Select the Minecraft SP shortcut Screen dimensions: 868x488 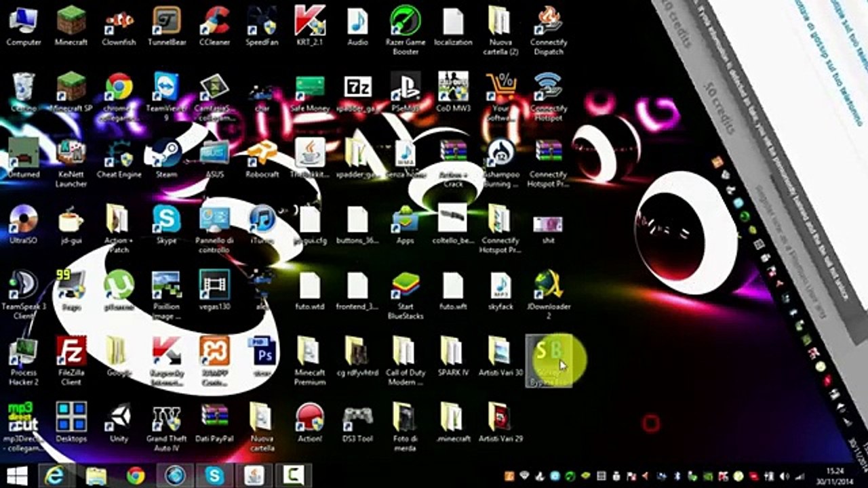coord(71,92)
